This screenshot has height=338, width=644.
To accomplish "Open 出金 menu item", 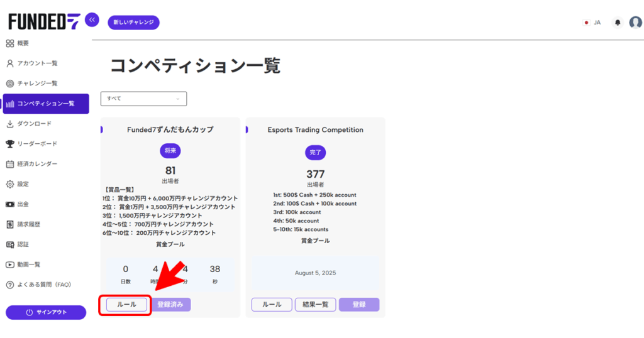I will tap(23, 204).
